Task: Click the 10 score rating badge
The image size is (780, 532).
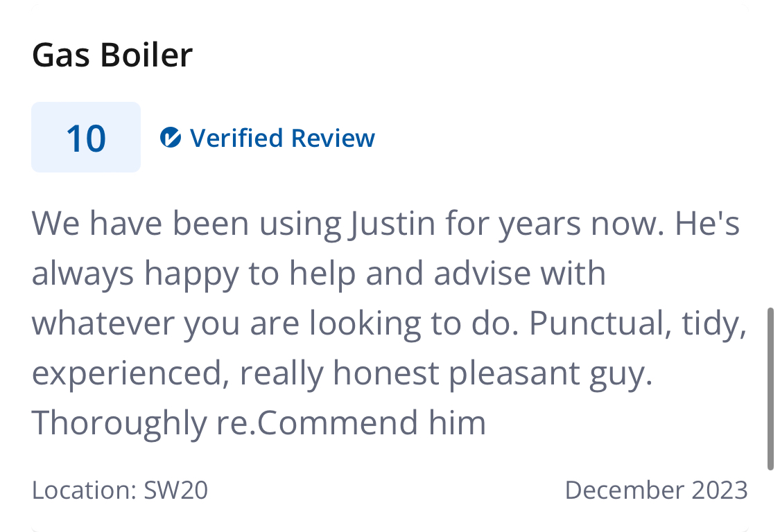Action: [86, 137]
